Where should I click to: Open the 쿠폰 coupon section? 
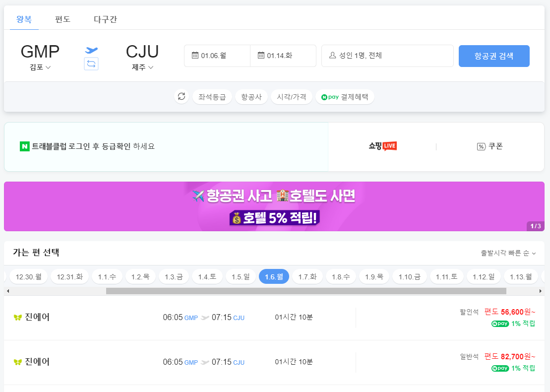(489, 146)
